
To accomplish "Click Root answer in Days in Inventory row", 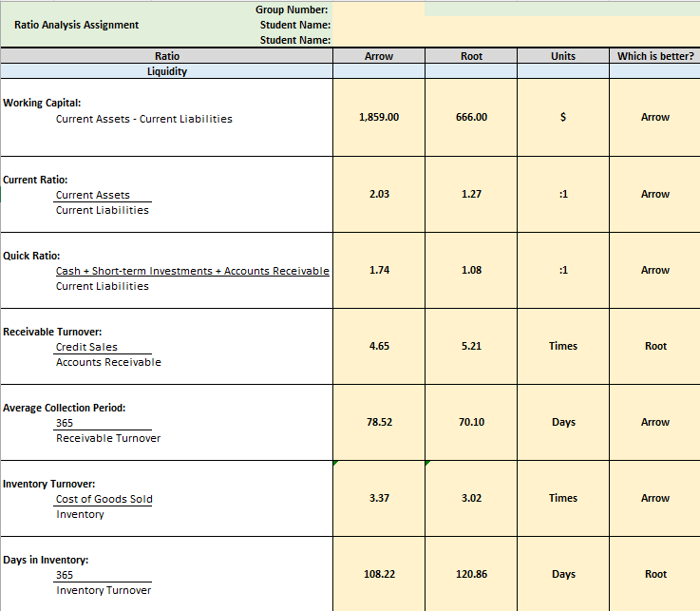I will [x=655, y=574].
